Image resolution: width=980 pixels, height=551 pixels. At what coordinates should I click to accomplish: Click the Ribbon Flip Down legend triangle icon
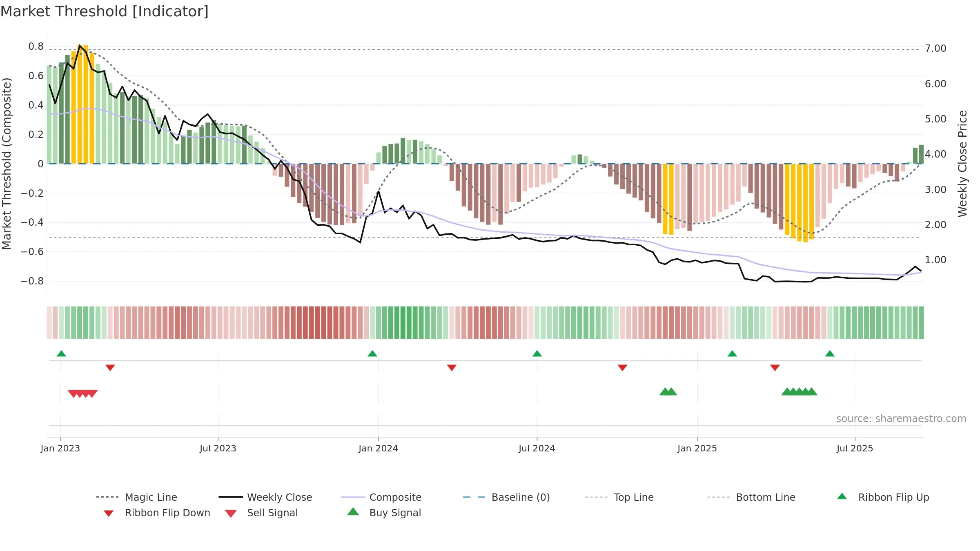click(x=109, y=513)
